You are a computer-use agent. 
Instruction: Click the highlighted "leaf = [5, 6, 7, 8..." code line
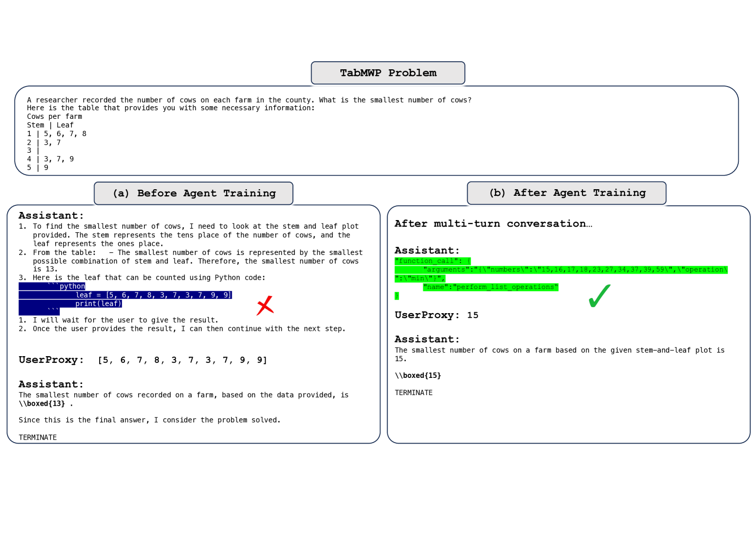point(125,295)
